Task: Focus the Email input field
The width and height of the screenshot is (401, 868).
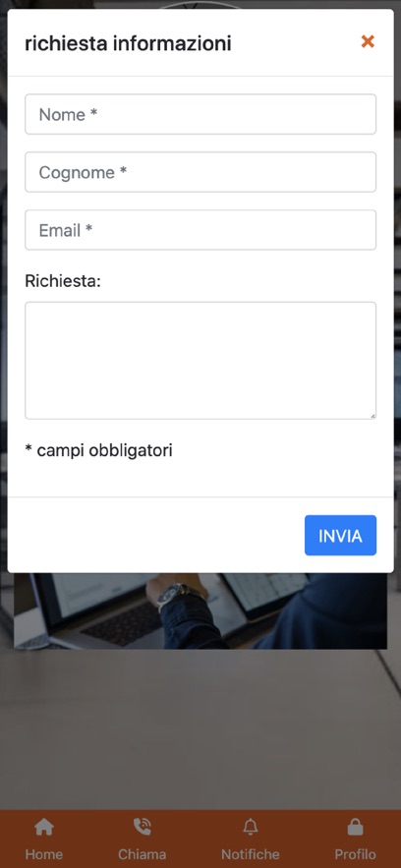Action: 200,230
